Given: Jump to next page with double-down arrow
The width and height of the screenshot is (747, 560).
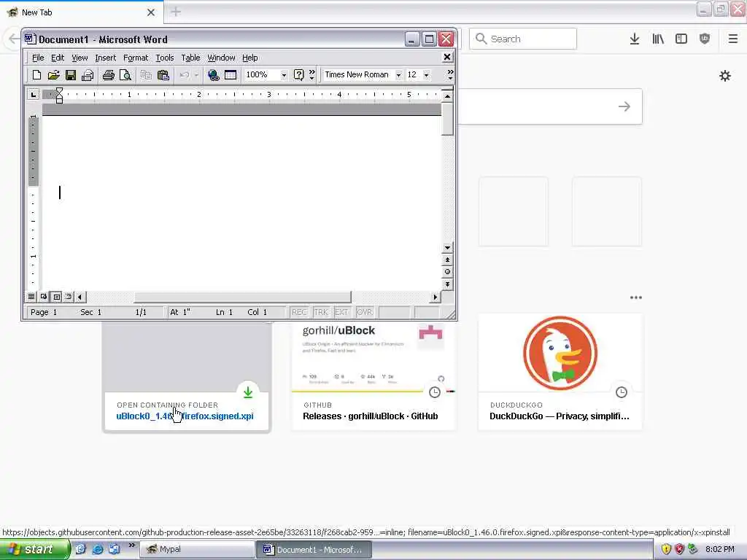Looking at the screenshot, I should tap(447, 284).
